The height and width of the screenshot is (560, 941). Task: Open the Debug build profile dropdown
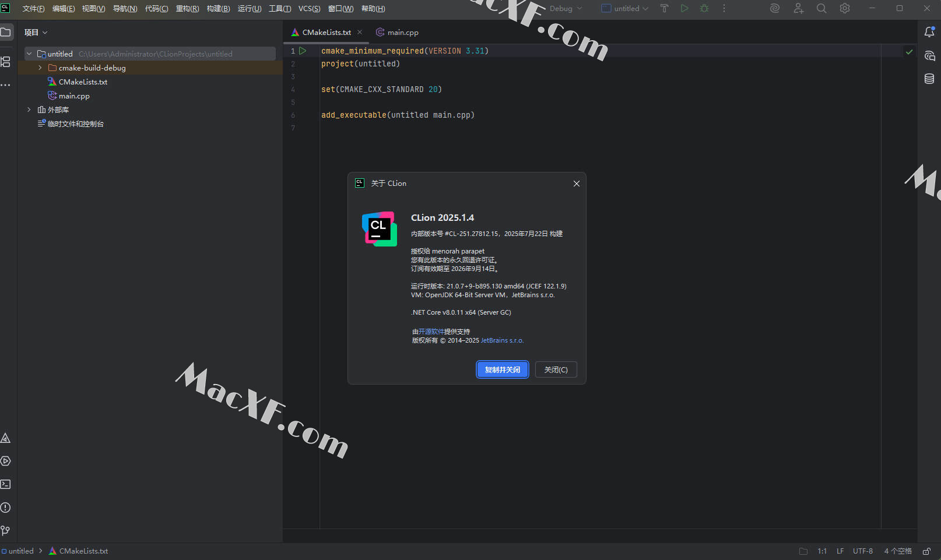coord(566,8)
